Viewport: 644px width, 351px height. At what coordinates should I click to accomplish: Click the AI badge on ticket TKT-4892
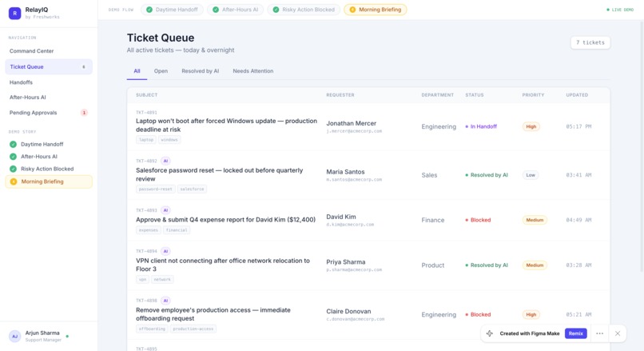(x=165, y=162)
